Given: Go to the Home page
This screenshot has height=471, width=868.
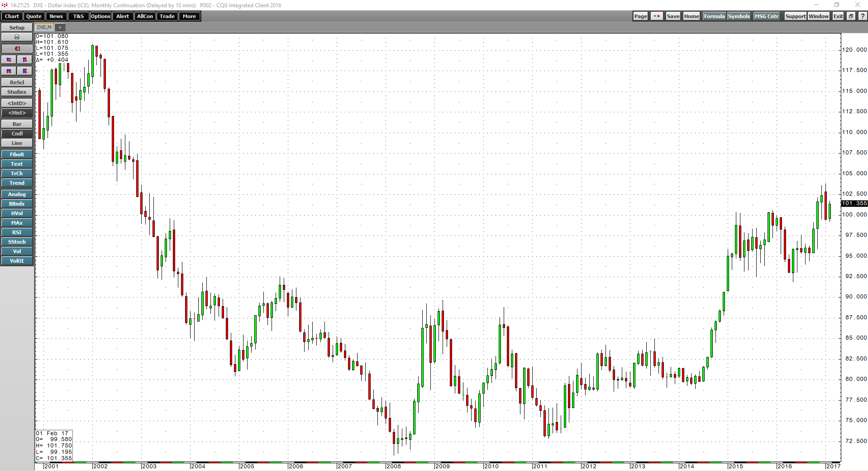Looking at the screenshot, I should [692, 16].
